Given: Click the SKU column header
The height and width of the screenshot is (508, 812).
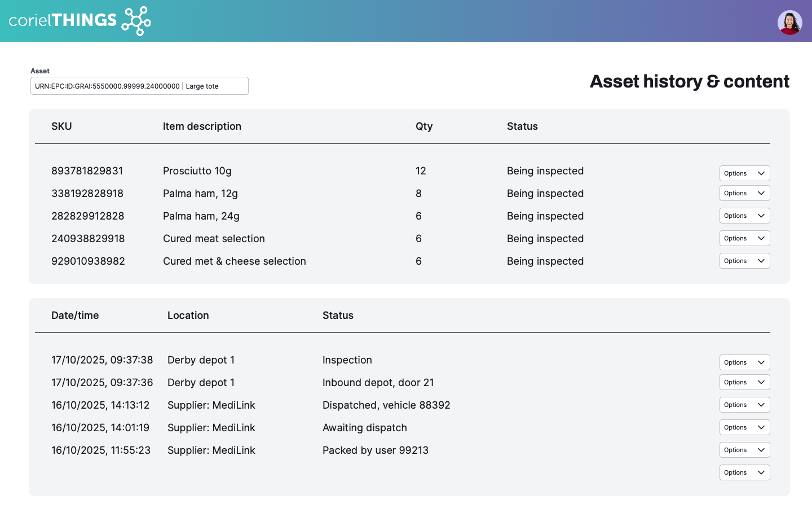Looking at the screenshot, I should click(61, 126).
